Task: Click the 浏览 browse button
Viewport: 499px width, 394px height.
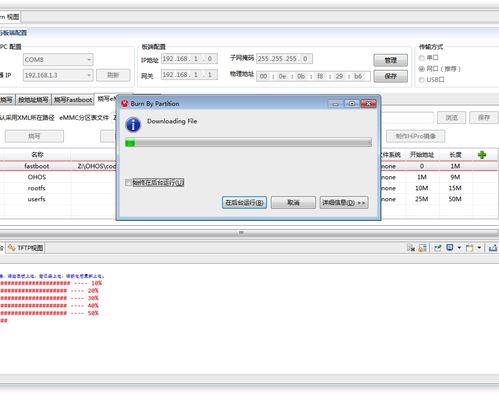Action: coord(452,117)
